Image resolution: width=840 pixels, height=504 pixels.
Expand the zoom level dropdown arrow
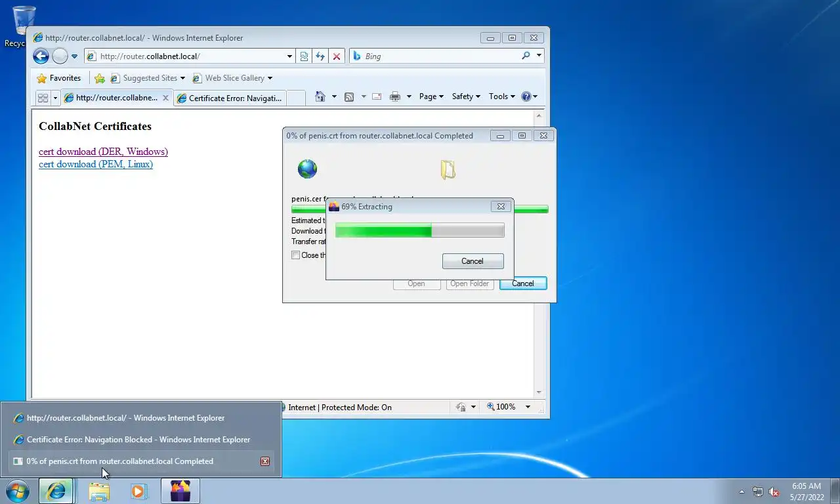(x=528, y=407)
